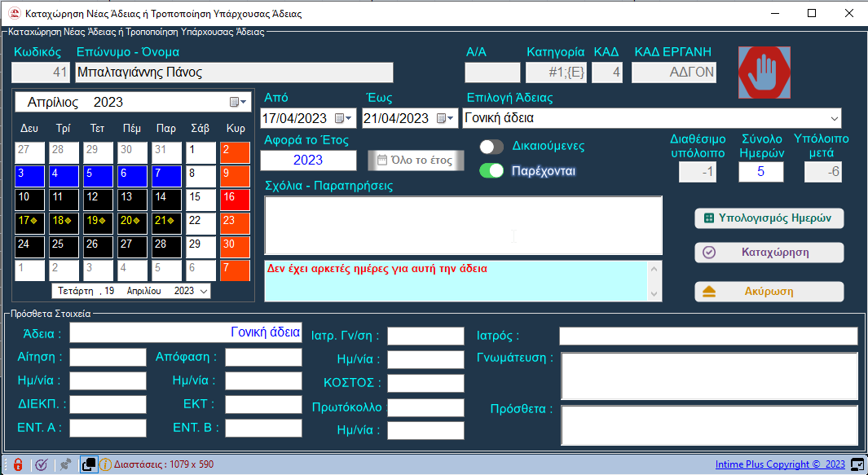
Task: Open the Από date picker dropdown
Action: (345, 118)
